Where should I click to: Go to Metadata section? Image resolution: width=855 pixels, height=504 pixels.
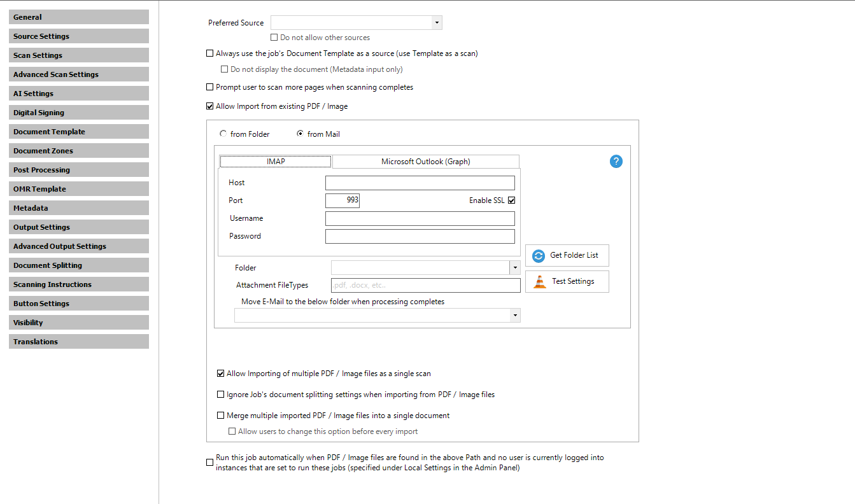pos(79,208)
